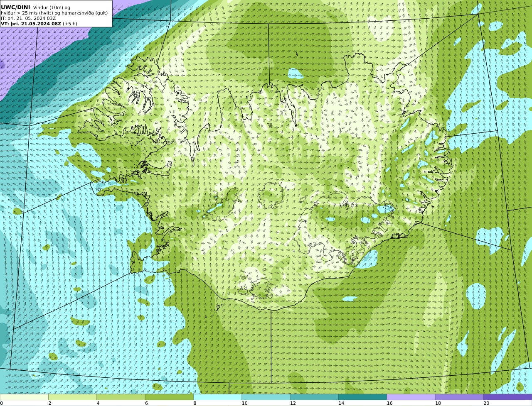Click the 16–18 m/s lavender legend swatch
This screenshot has width=532, height=406.
coord(411,397)
